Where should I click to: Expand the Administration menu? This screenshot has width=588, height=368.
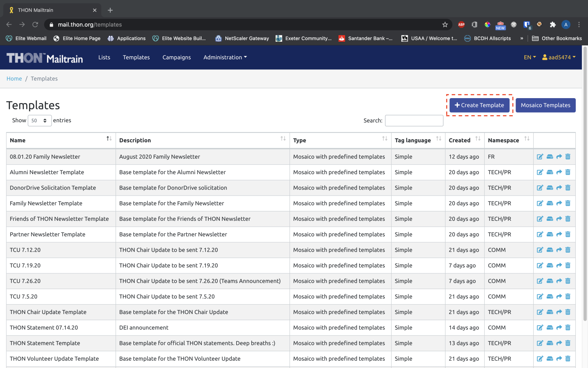(x=225, y=57)
